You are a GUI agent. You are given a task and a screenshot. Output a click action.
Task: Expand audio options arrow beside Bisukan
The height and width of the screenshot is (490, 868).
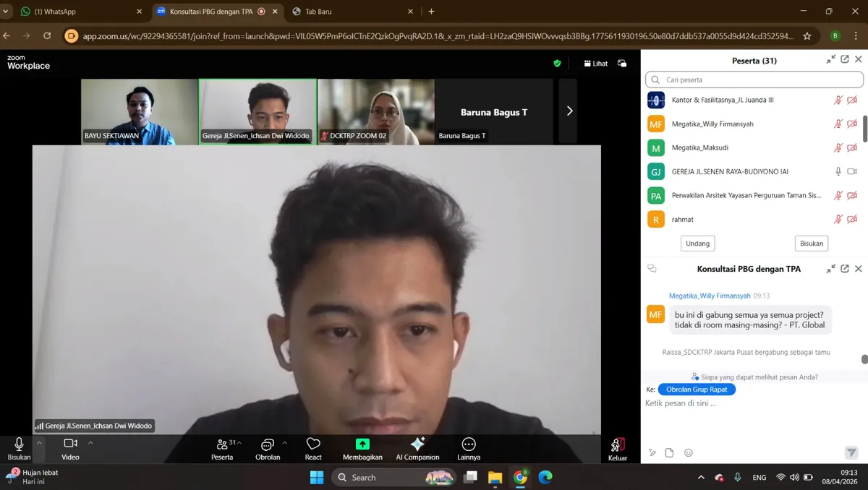click(39, 442)
